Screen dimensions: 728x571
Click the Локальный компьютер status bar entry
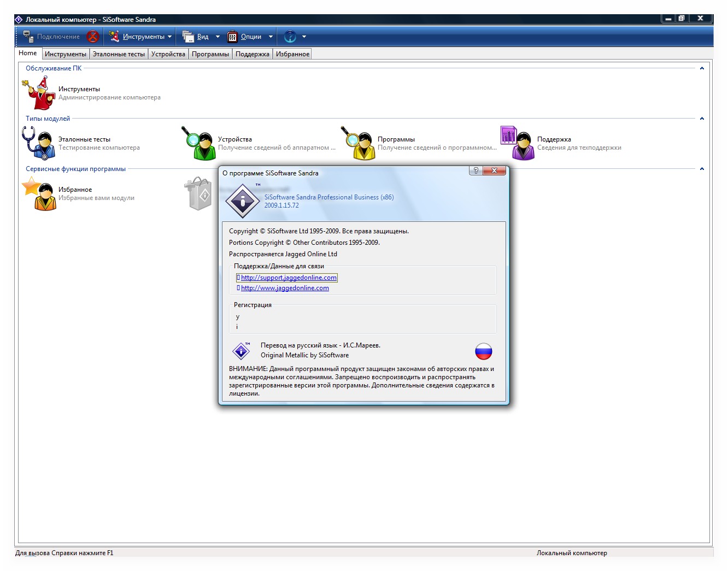coord(572,553)
